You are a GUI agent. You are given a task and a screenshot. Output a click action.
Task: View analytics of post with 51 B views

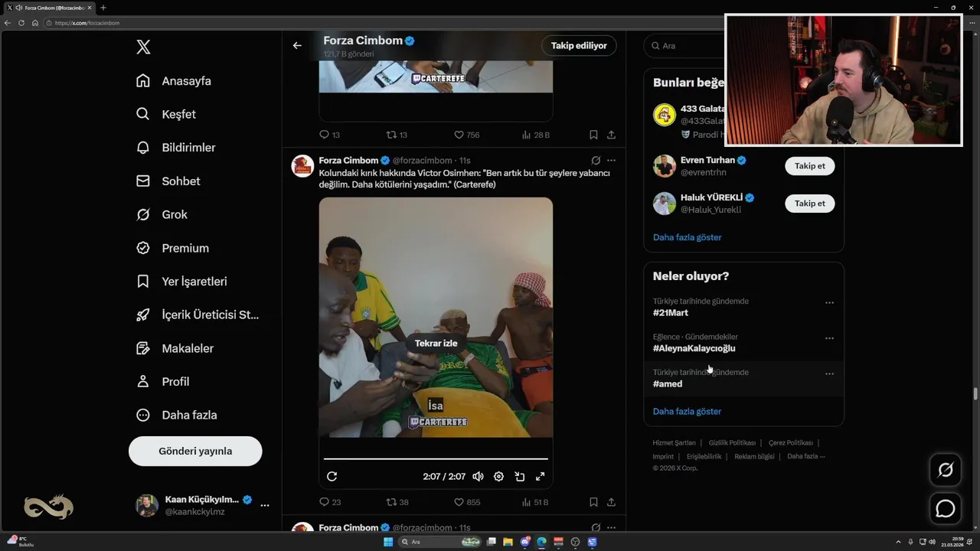pos(535,502)
